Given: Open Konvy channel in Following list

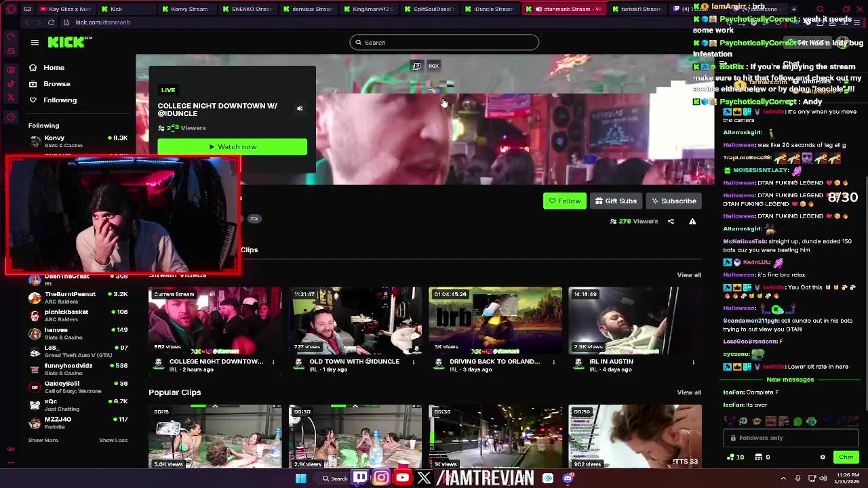Looking at the screenshot, I should 78,141.
